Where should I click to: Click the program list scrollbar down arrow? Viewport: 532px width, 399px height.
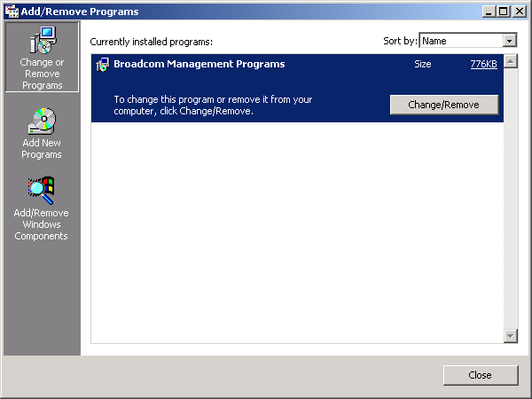(510, 335)
